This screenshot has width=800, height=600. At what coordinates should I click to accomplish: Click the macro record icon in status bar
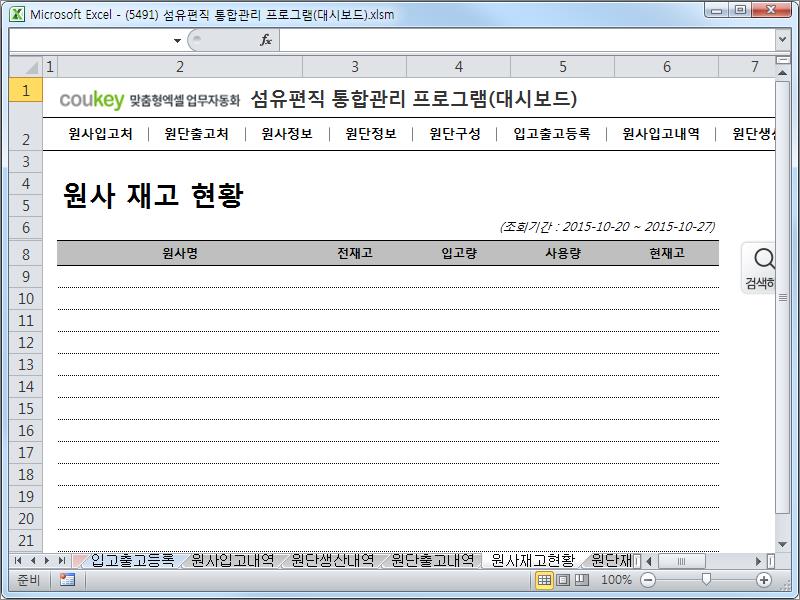pos(67,580)
